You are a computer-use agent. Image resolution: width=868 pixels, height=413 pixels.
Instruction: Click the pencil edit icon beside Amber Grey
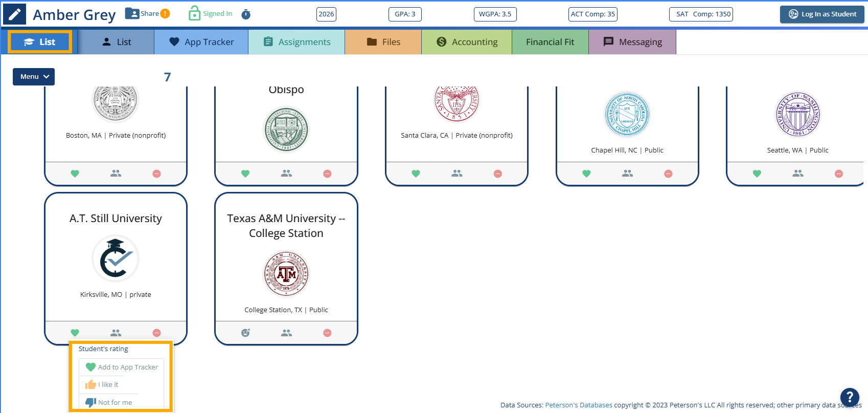14,14
